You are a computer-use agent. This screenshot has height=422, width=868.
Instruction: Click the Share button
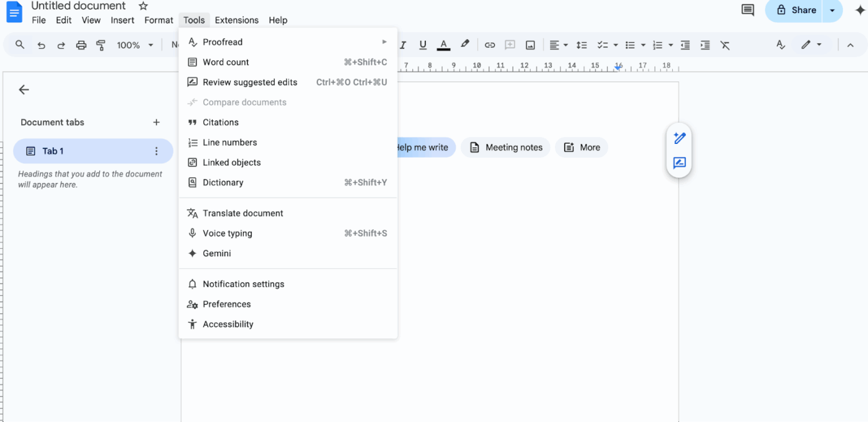click(799, 11)
